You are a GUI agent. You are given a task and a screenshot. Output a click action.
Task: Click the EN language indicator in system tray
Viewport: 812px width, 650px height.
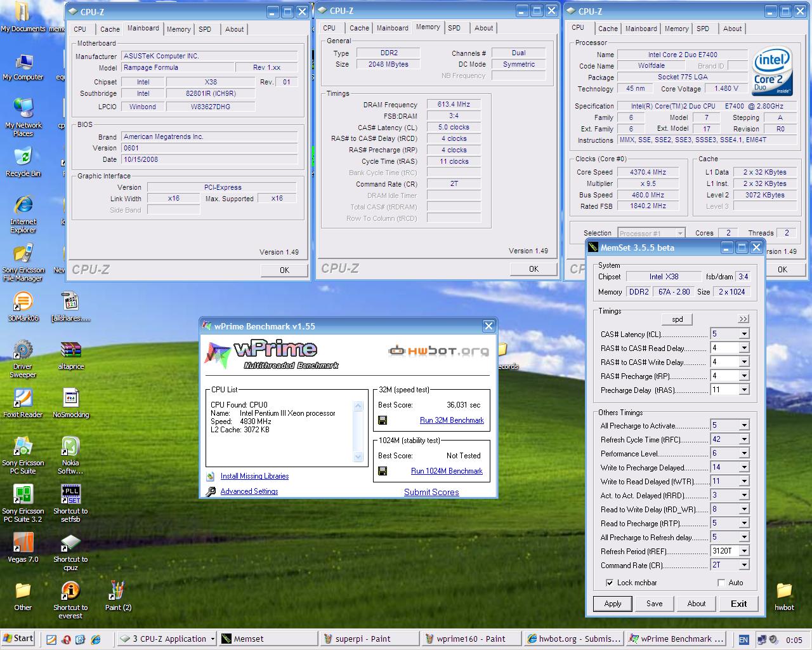point(743,640)
